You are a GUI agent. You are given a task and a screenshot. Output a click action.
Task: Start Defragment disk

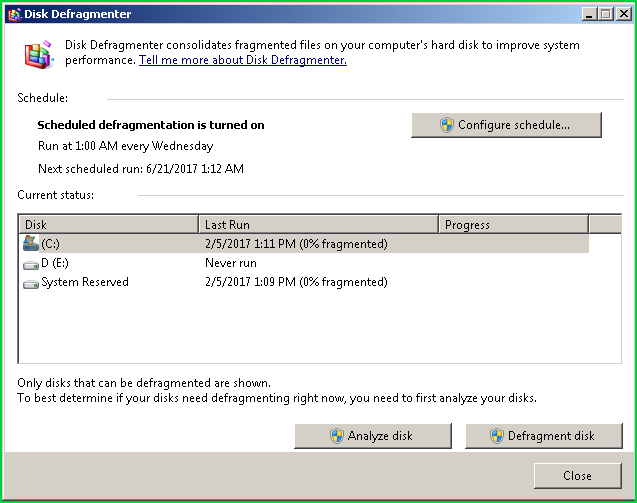pyautogui.click(x=544, y=436)
